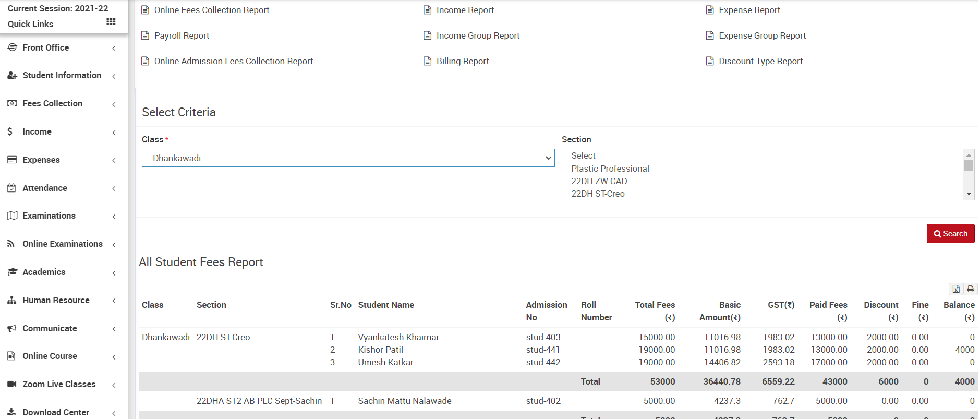
Task: Click the Fees Collection money icon
Action: point(12,103)
